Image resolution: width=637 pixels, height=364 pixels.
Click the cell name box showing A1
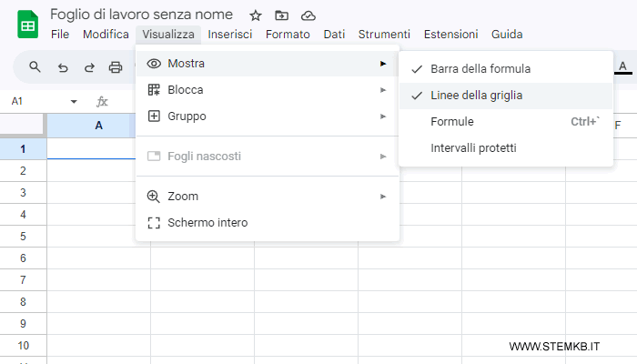(x=36, y=101)
